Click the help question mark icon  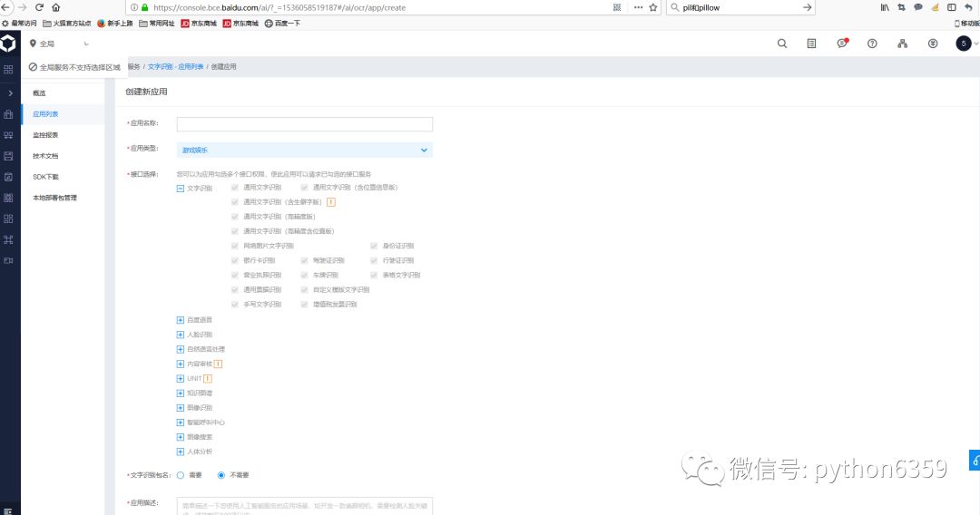(872, 44)
